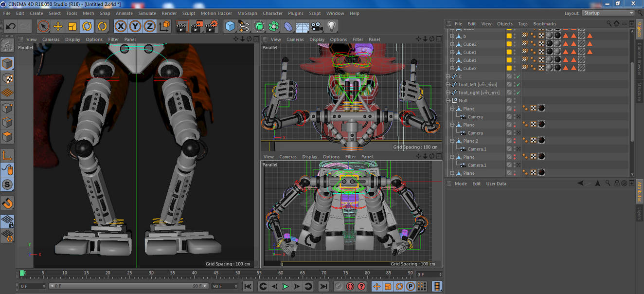Viewport: 644px width, 294px height.
Task: Open Edit Render Settings gear clapperboard
Action: [x=212, y=26]
